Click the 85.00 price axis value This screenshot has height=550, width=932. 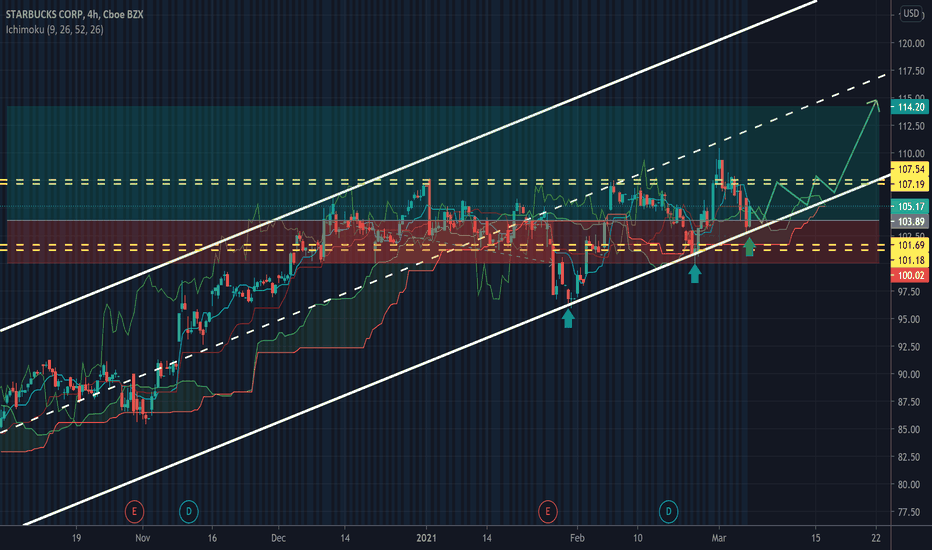[911, 429]
